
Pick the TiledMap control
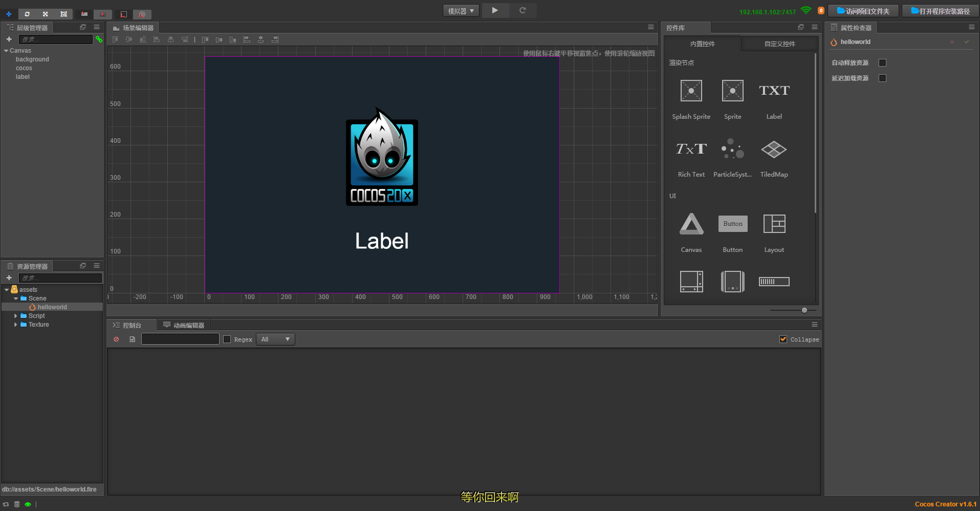click(774, 158)
